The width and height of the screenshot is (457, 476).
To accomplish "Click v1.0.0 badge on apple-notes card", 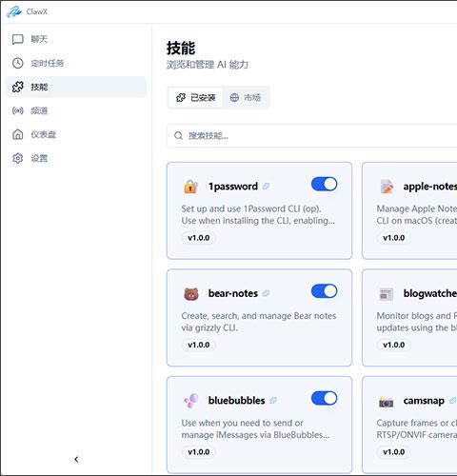I will tap(394, 238).
